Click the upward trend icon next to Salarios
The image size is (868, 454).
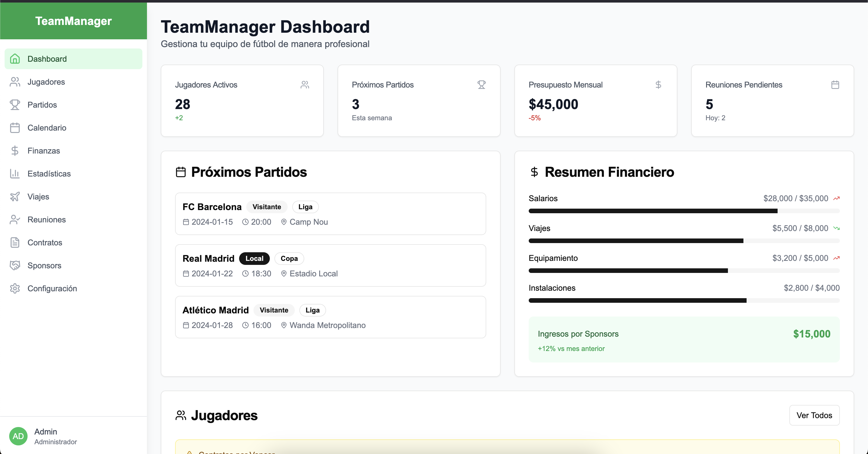(x=836, y=198)
